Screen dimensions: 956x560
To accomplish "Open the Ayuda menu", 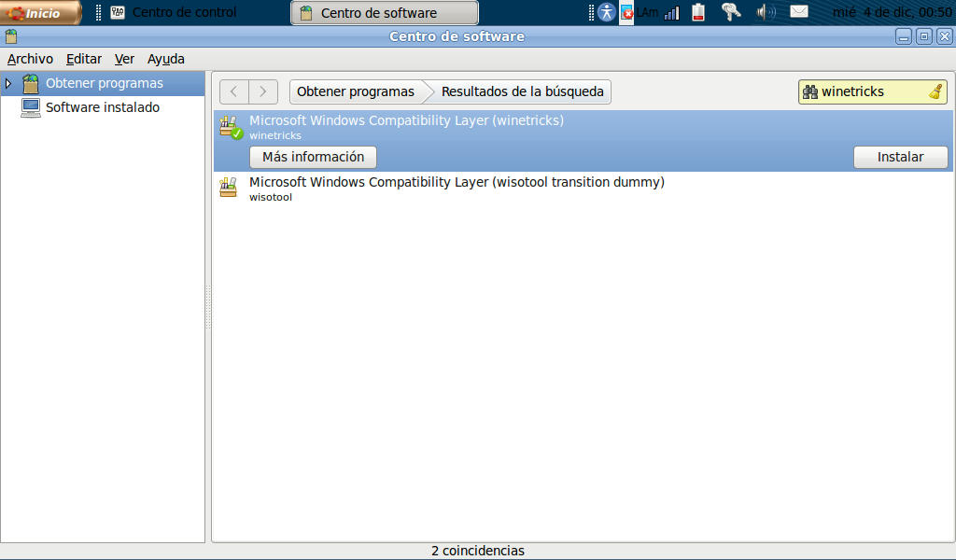I will click(166, 59).
